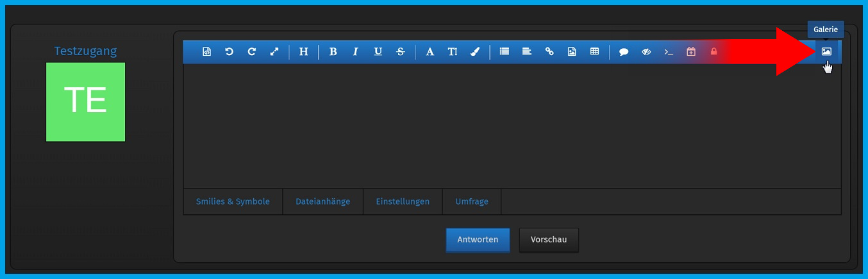Pick a text color with paintbrush icon
Screen dimensions: 868x279
pyautogui.click(x=475, y=52)
